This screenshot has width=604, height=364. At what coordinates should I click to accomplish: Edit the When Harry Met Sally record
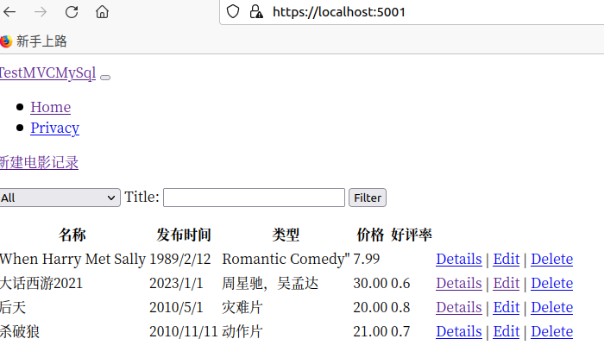[x=506, y=259]
